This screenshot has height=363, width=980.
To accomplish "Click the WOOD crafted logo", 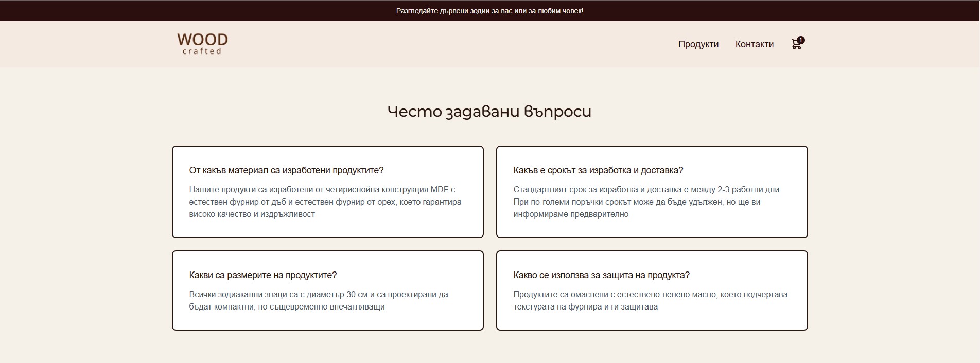I will [202, 44].
